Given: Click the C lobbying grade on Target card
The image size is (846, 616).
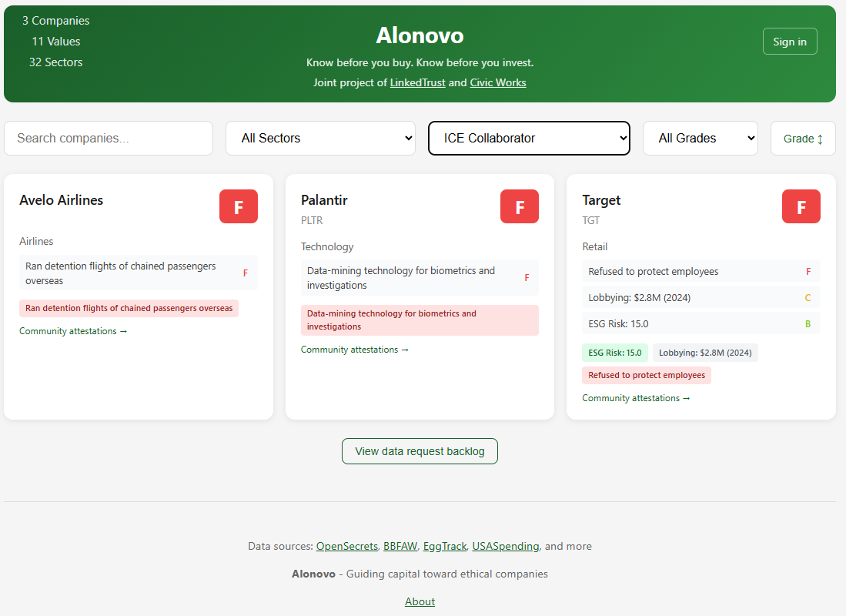Looking at the screenshot, I should (x=808, y=297).
